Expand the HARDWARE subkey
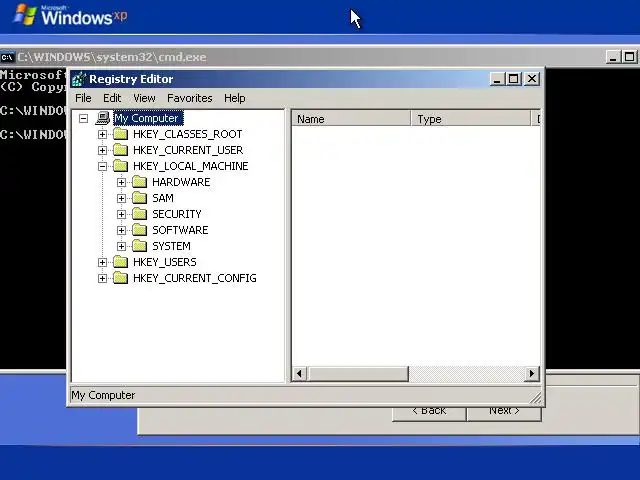Image resolution: width=640 pixels, height=480 pixels. (121, 182)
